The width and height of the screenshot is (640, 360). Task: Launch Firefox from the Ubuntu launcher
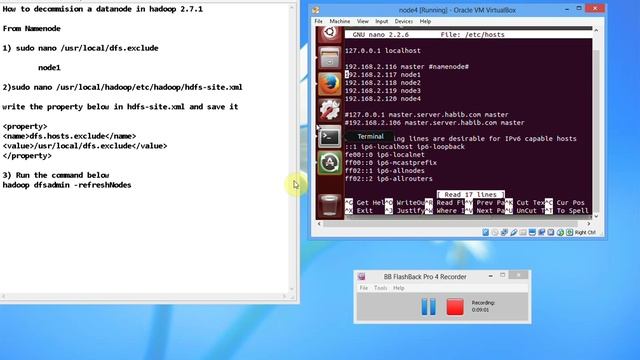(330, 84)
